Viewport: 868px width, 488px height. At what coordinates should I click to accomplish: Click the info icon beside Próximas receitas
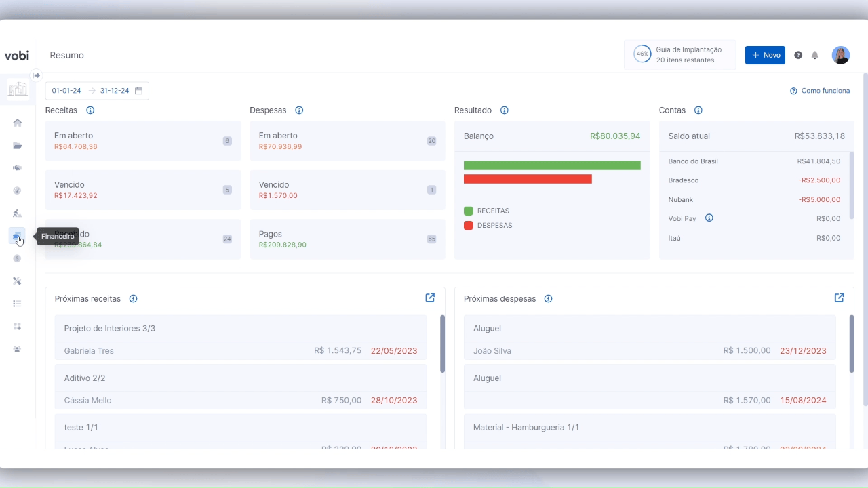(134, 299)
